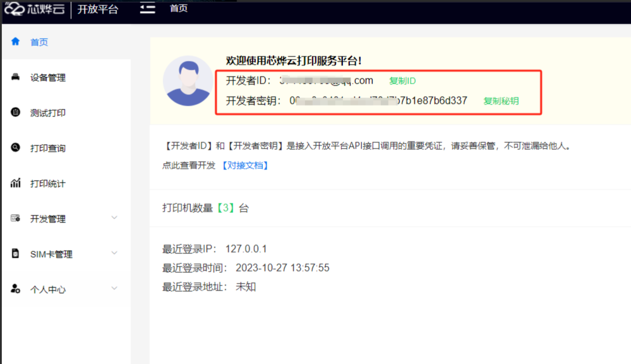Click the developer key value ending b6d337

(x=378, y=100)
